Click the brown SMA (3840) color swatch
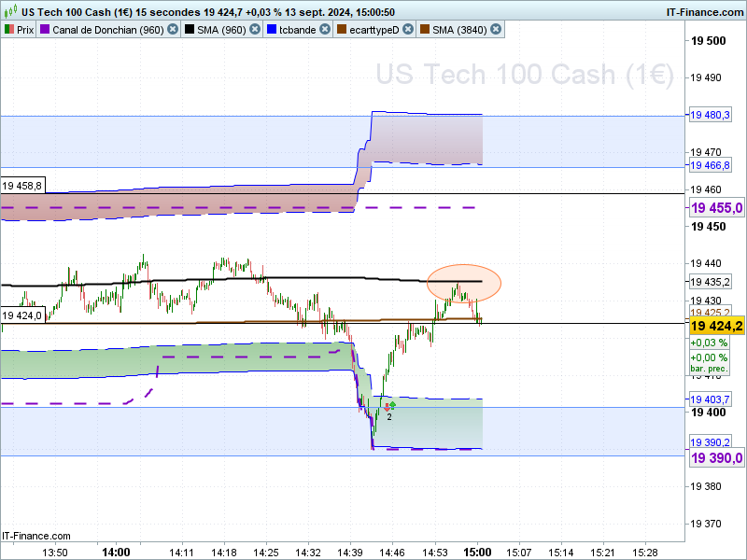The height and width of the screenshot is (560, 747). pos(425,30)
